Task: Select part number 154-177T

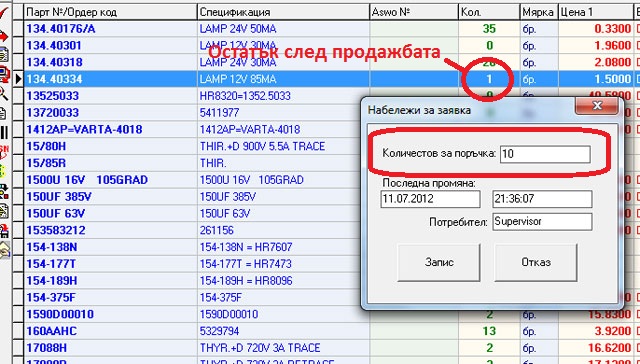Action: pyautogui.click(x=51, y=264)
